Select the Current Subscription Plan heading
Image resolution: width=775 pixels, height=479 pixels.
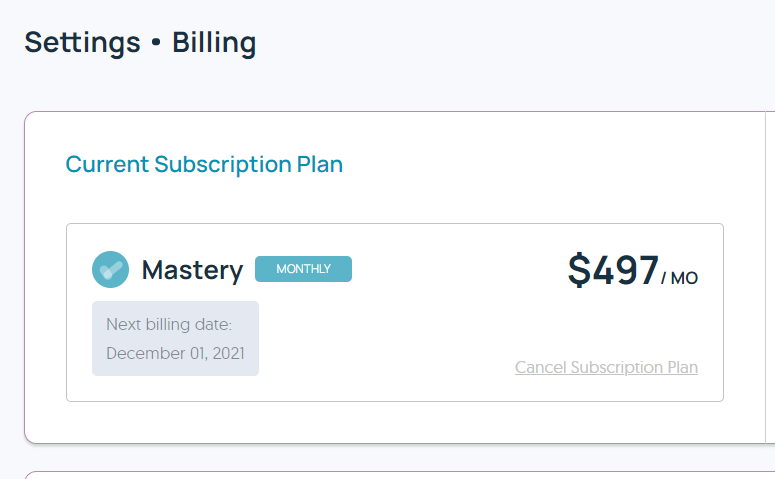pyautogui.click(x=204, y=164)
